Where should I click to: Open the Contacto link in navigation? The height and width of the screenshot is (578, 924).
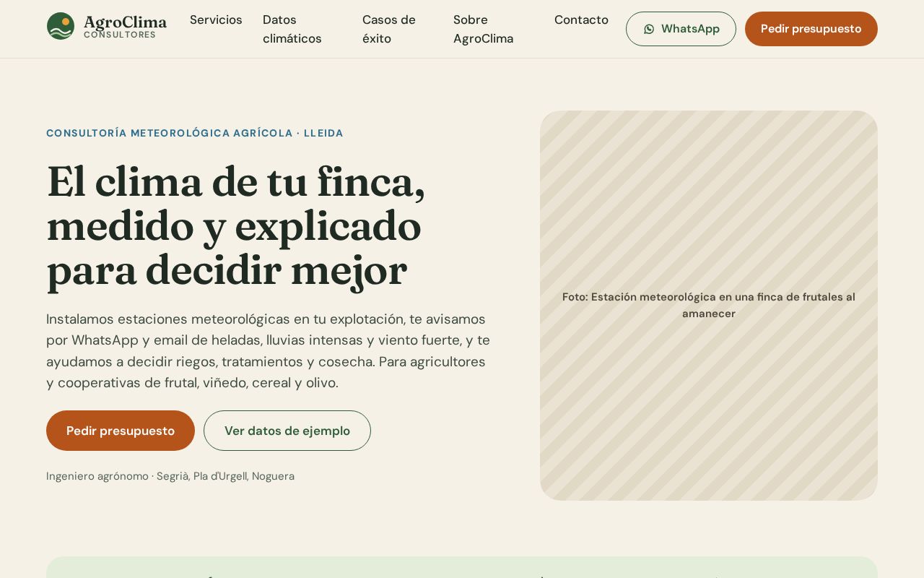tap(581, 20)
